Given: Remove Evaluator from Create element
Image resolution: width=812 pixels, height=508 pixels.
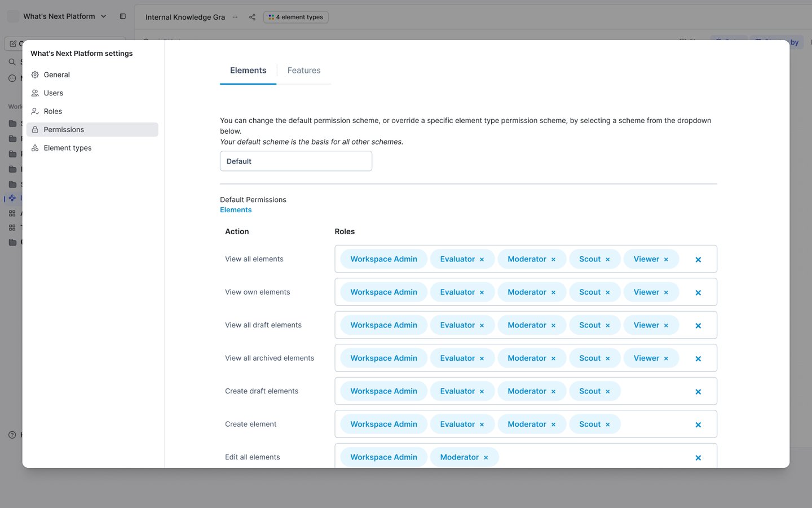Looking at the screenshot, I should pyautogui.click(x=482, y=424).
